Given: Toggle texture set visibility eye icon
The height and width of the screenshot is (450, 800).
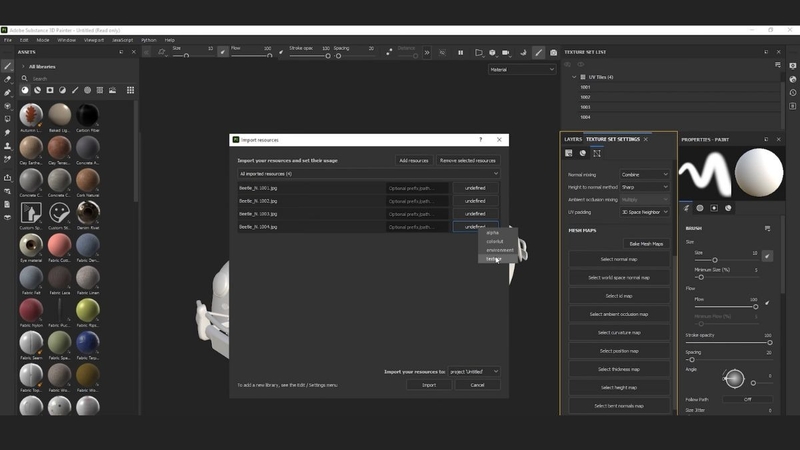Looking at the screenshot, I should [x=581, y=65].
